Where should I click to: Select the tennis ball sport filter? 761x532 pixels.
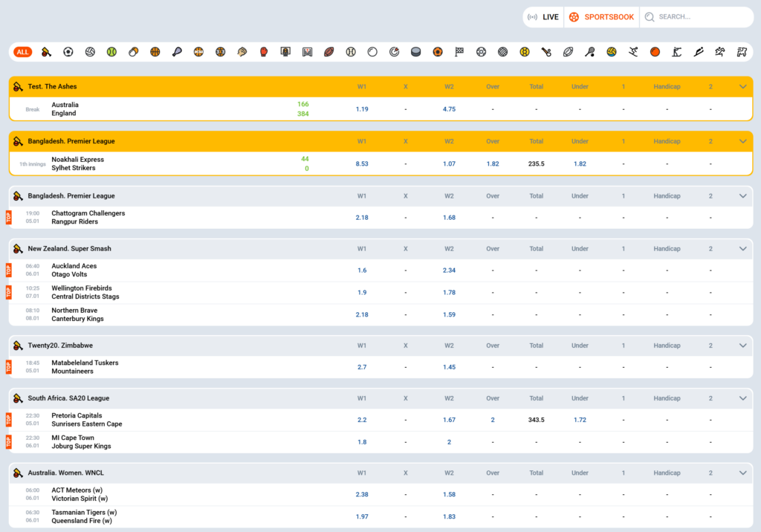111,52
